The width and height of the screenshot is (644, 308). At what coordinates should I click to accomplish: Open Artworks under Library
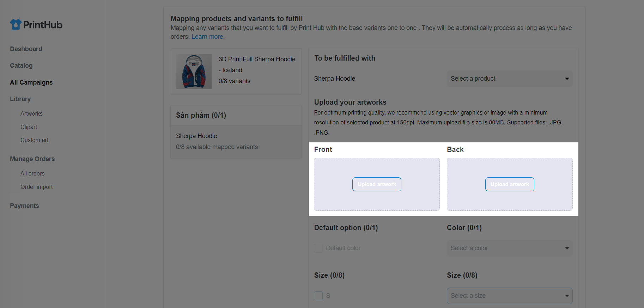pyautogui.click(x=31, y=113)
